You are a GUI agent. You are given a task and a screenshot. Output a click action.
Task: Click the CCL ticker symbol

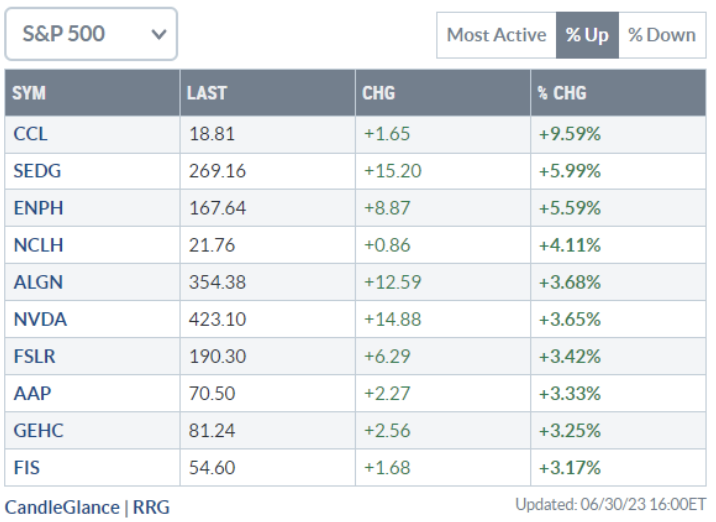(x=29, y=133)
